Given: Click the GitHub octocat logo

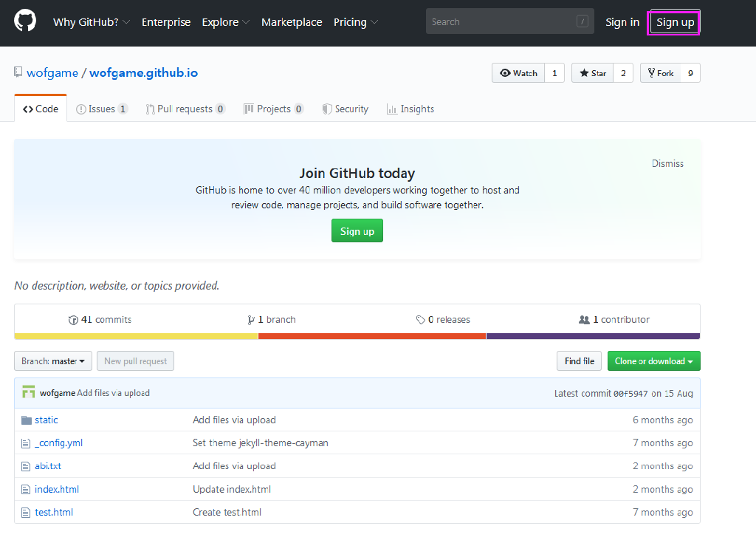Looking at the screenshot, I should tap(25, 21).
